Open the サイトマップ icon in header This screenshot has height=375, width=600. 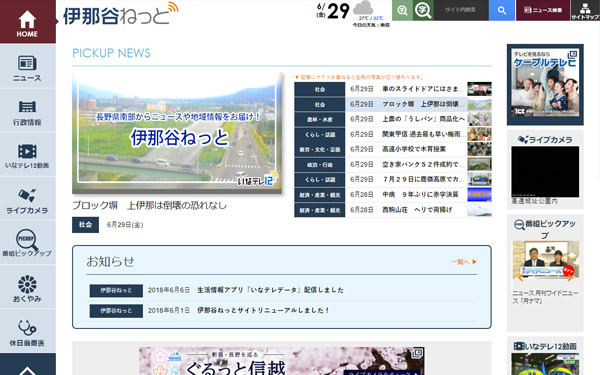(x=585, y=10)
